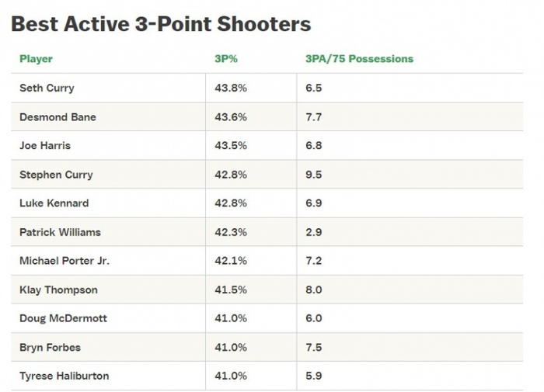Click on Joe Harris

[x=45, y=146]
